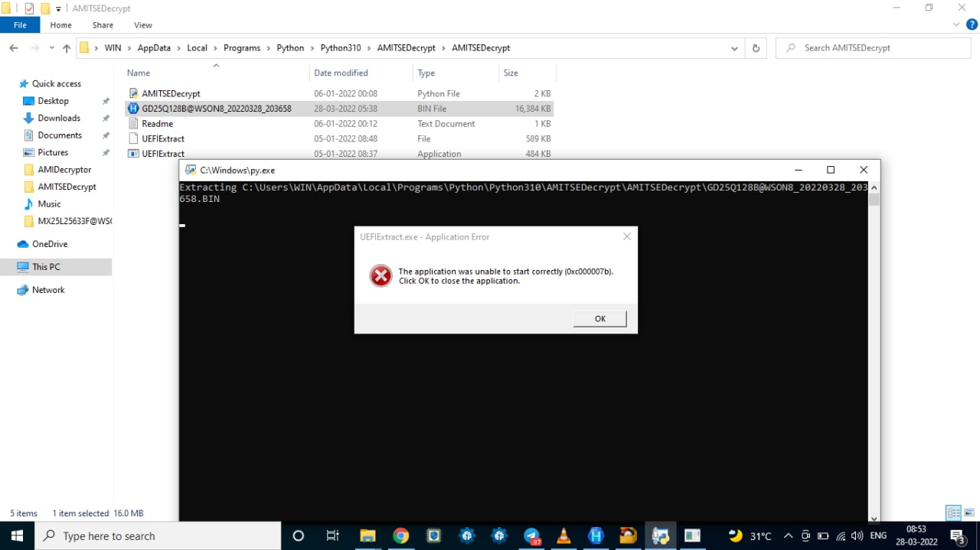The image size is (980, 550).
Task: Click the py.exe console scrollbar thumb
Action: pyautogui.click(x=874, y=200)
